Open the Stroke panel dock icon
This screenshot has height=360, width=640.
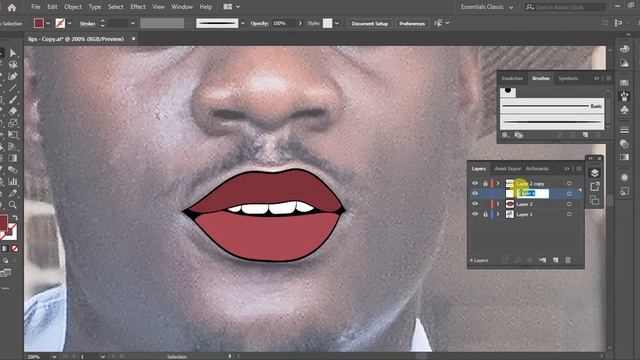624,130
